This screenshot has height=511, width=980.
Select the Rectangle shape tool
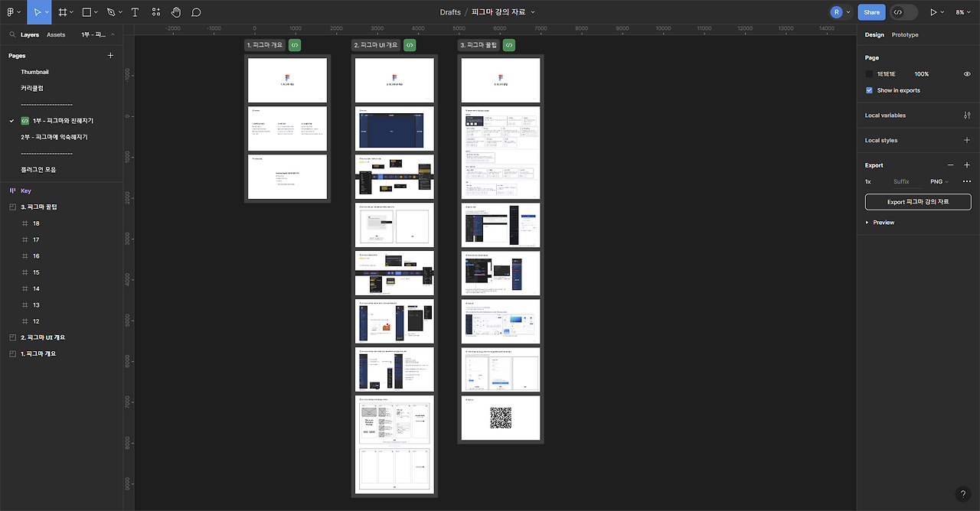[x=87, y=12]
